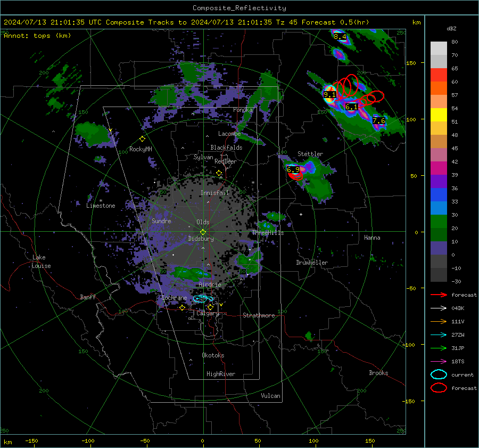Click the Drumheller city label
The width and height of the screenshot is (479, 448).
[x=312, y=263]
